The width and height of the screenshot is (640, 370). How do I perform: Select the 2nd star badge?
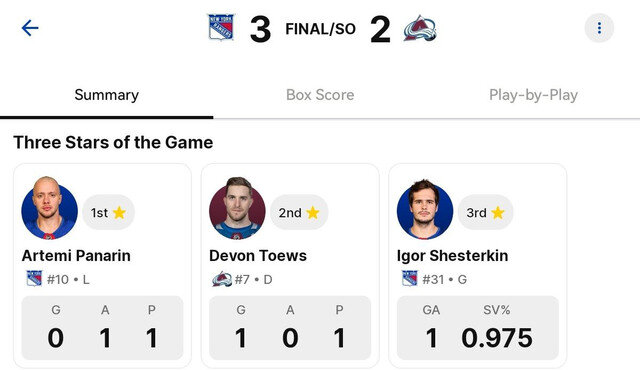coord(299,213)
